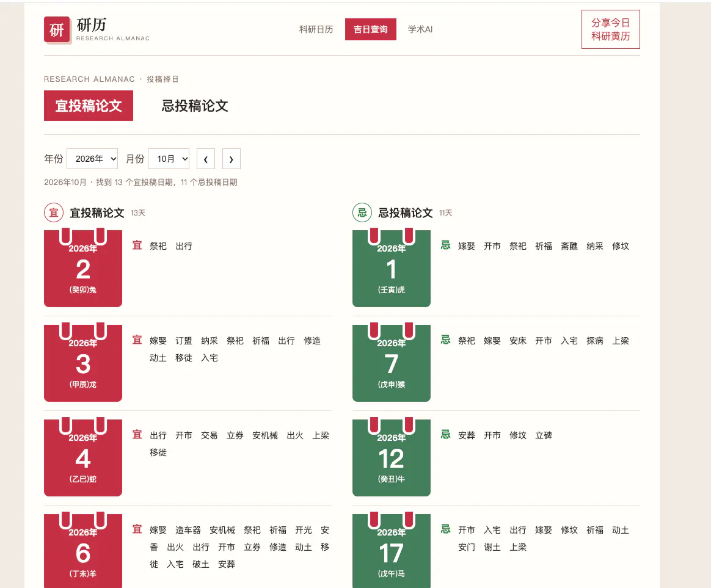This screenshot has height=588, width=711.
Task: Click the 分享今日科研黄历 button
Action: pyautogui.click(x=610, y=29)
